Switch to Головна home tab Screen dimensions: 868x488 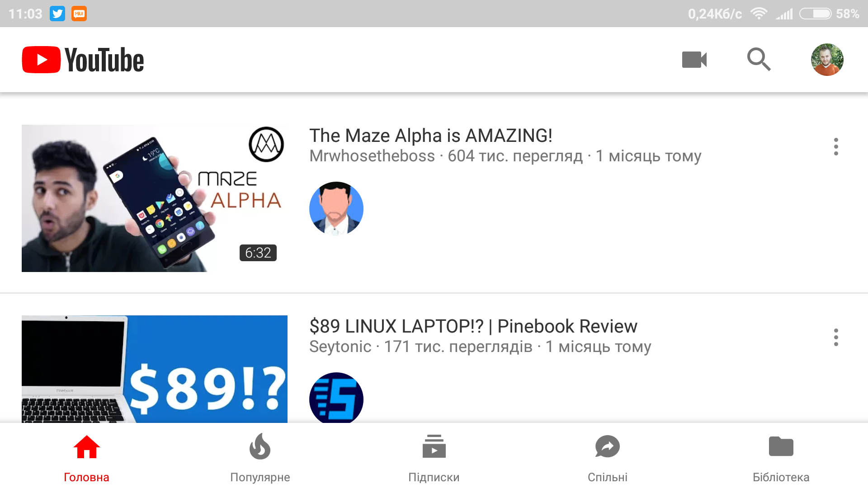86,457
